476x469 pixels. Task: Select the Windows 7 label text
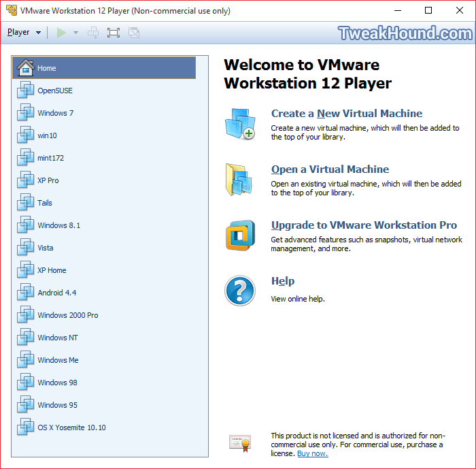56,113
